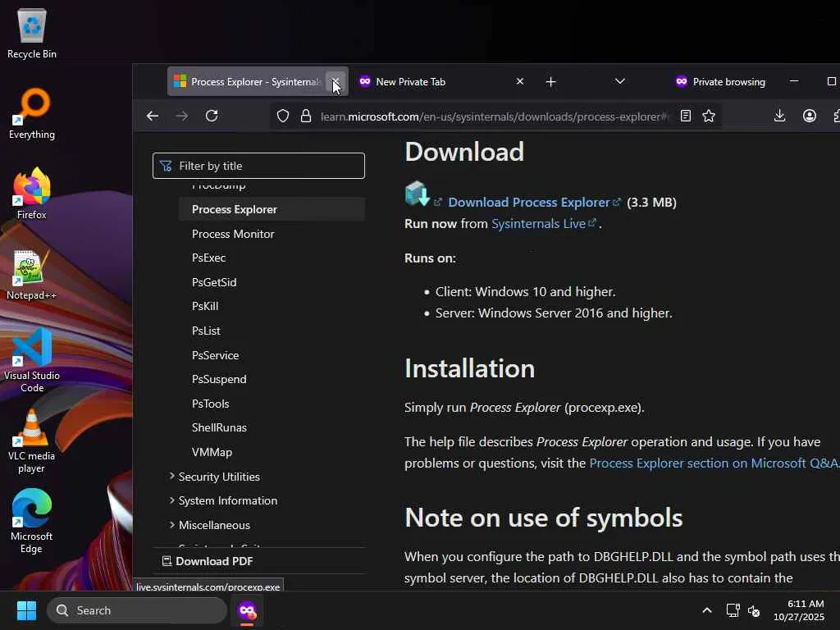Open PsService in sidebar
This screenshot has width=840, height=630.
(x=216, y=355)
